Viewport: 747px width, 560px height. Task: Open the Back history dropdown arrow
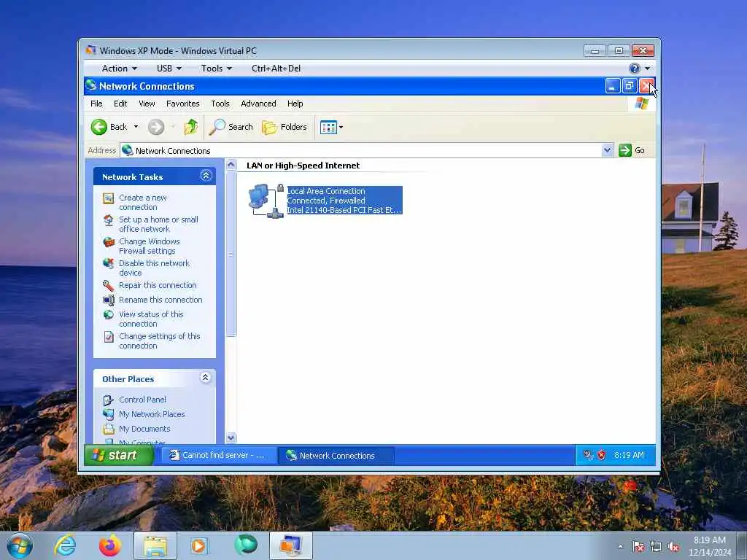point(136,127)
